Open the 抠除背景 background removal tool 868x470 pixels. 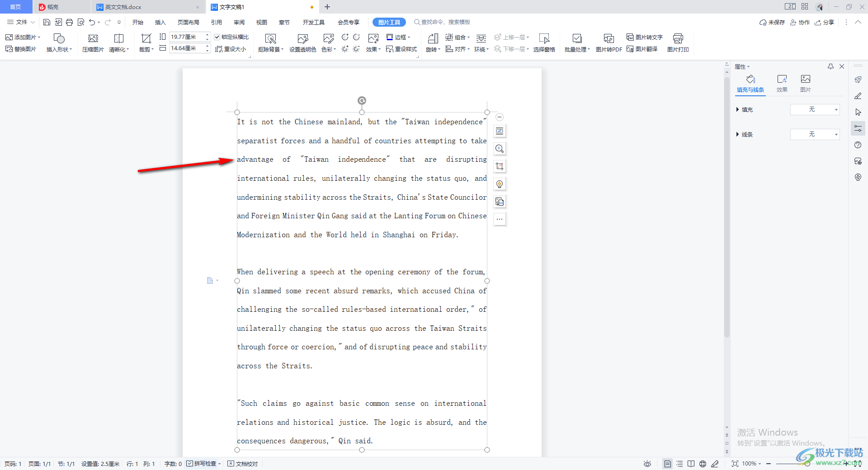click(270, 43)
